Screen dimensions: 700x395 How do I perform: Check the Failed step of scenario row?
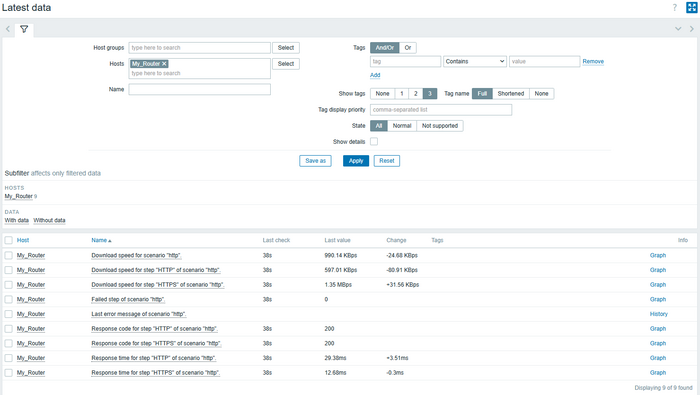click(x=8, y=299)
